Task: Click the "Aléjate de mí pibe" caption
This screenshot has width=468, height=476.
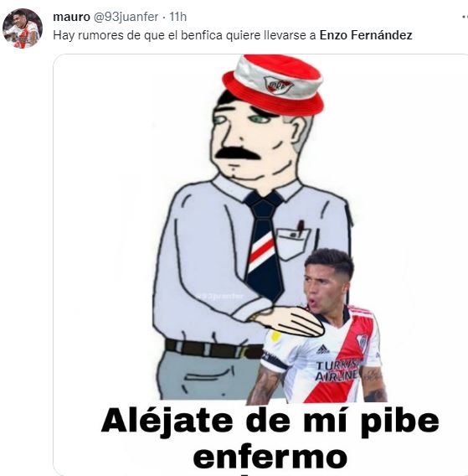Action: pos(270,422)
